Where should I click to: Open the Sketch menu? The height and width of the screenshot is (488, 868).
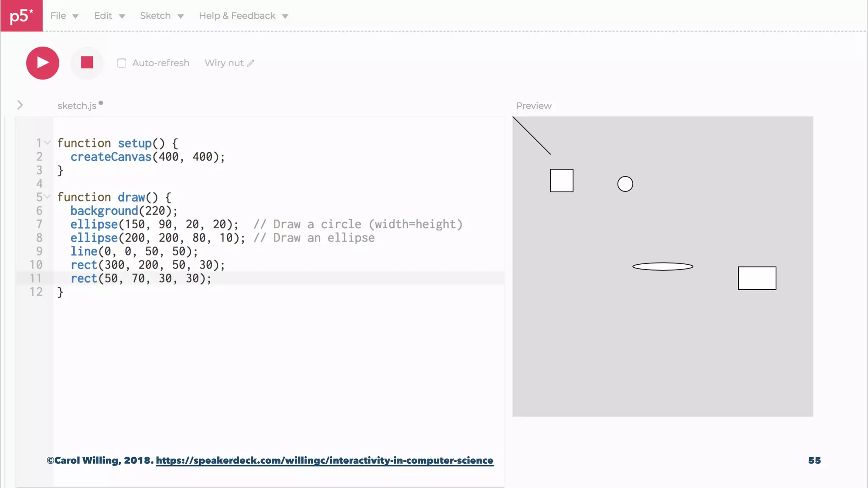[x=161, y=16]
